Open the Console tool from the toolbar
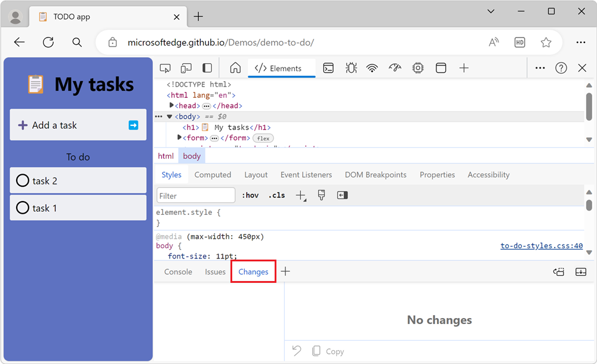This screenshot has width=597, height=364. tap(328, 68)
